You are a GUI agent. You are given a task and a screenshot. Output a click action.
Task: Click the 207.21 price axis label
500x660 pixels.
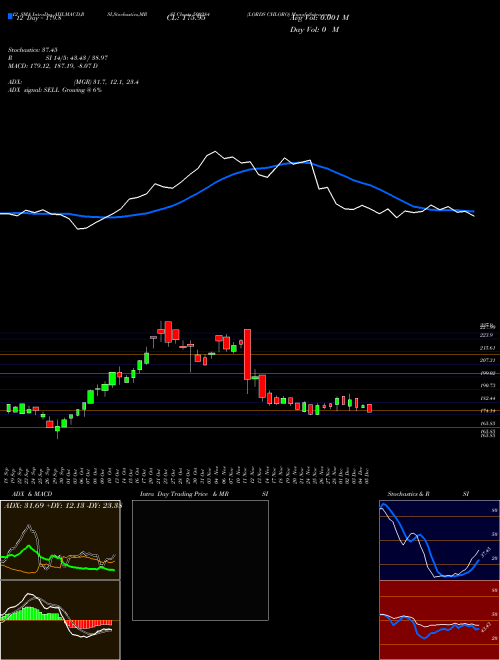click(488, 360)
